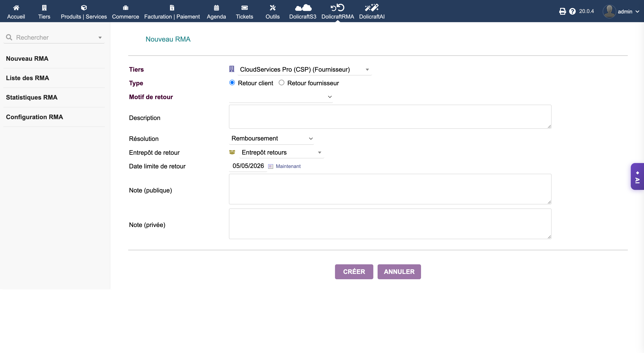Expand the Tiers CloudServices Pro selector

click(304, 69)
